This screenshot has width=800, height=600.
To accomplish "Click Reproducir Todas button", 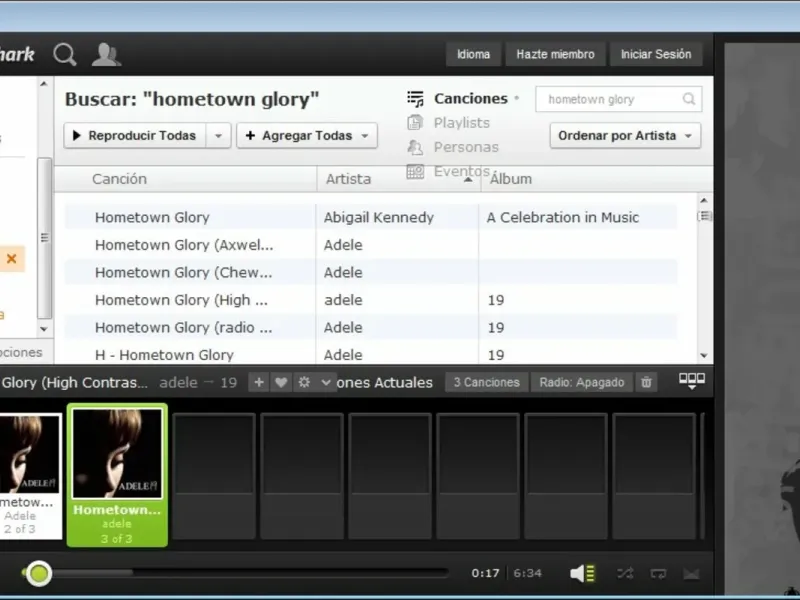I will [x=135, y=136].
